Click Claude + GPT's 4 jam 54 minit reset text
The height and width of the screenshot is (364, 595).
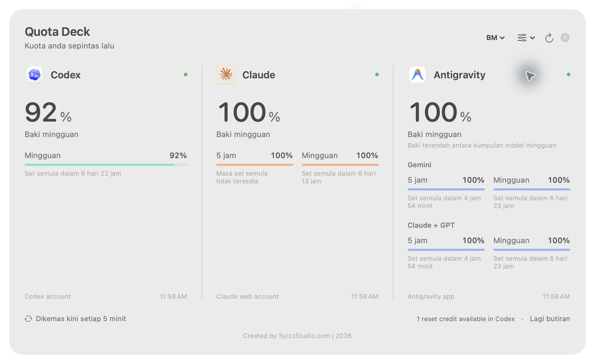tap(444, 262)
